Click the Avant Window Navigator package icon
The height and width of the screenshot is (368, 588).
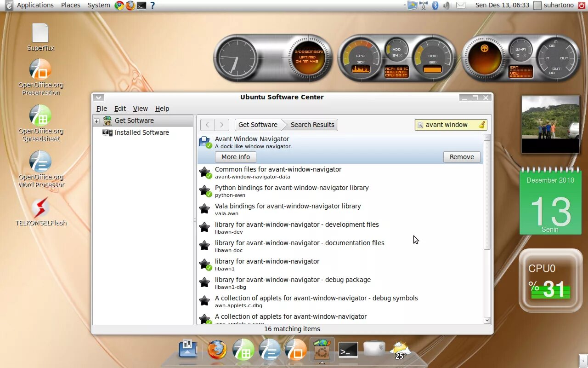click(205, 142)
